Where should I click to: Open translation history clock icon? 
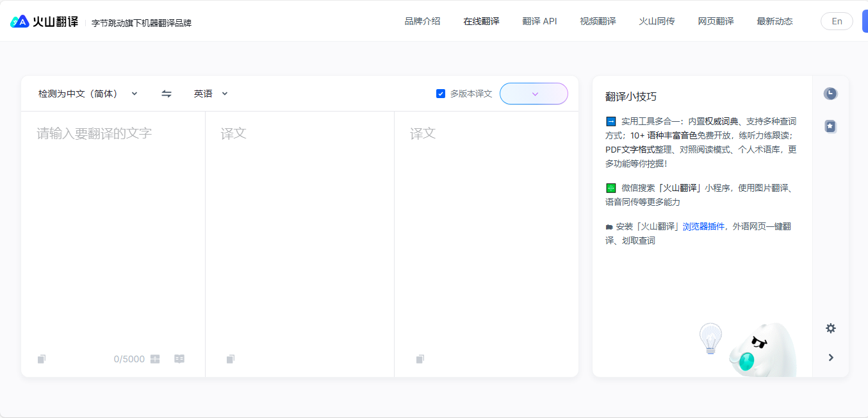830,94
